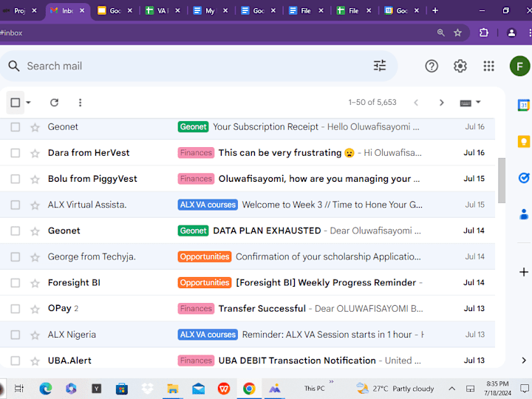
Task: Check the Dara from HerVest email
Action: pyautogui.click(x=16, y=153)
